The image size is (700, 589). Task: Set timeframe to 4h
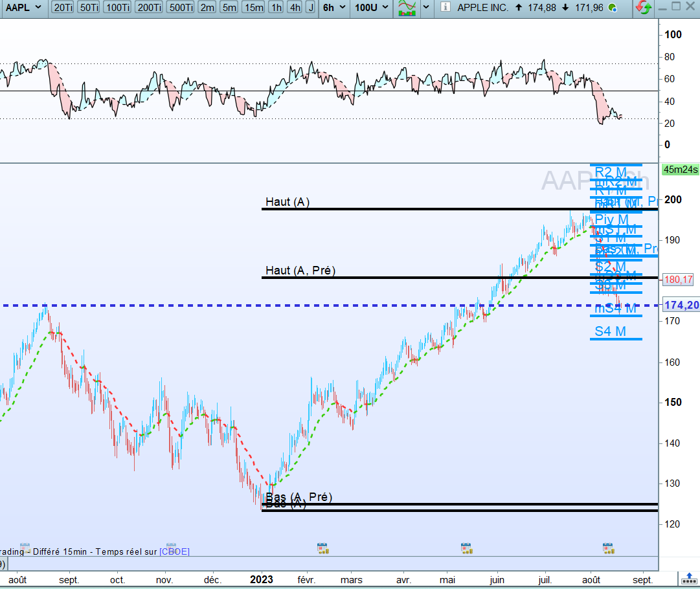tap(295, 8)
